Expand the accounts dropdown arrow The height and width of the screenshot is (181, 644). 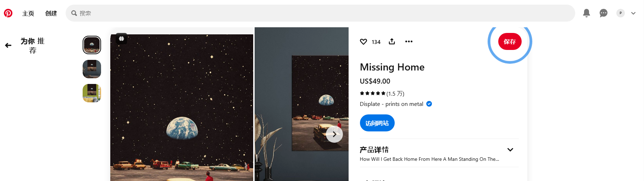[633, 13]
